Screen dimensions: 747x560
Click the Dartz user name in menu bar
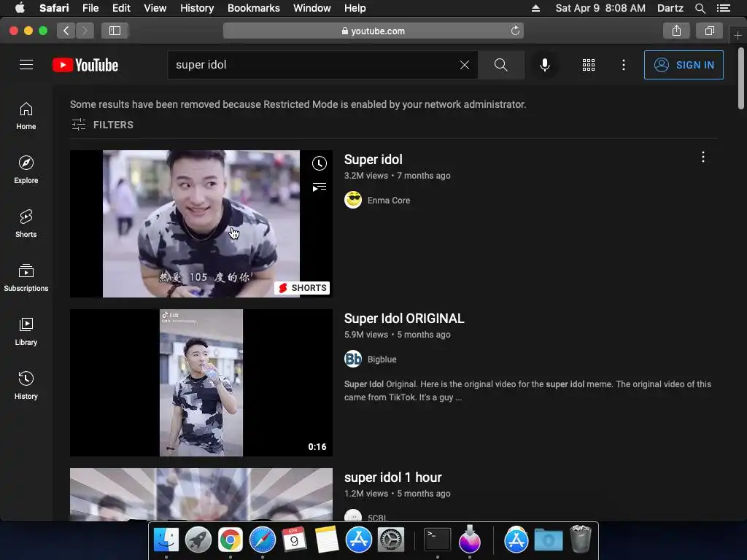click(670, 8)
